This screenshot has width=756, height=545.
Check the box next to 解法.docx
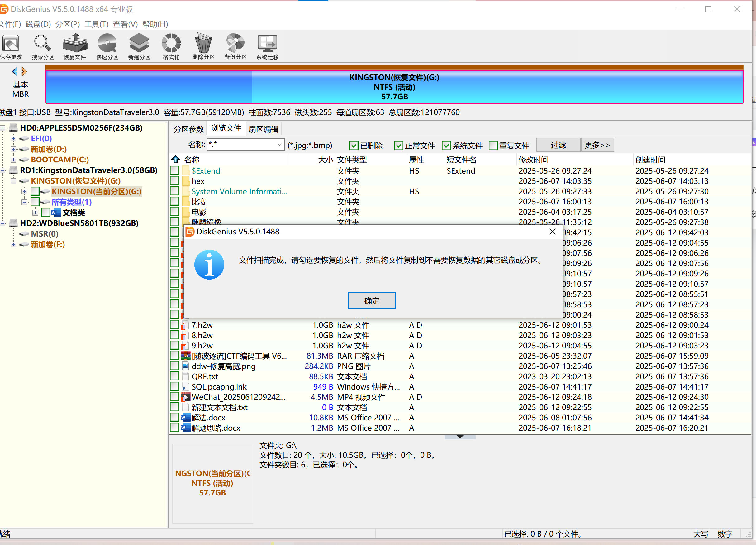[x=174, y=418]
